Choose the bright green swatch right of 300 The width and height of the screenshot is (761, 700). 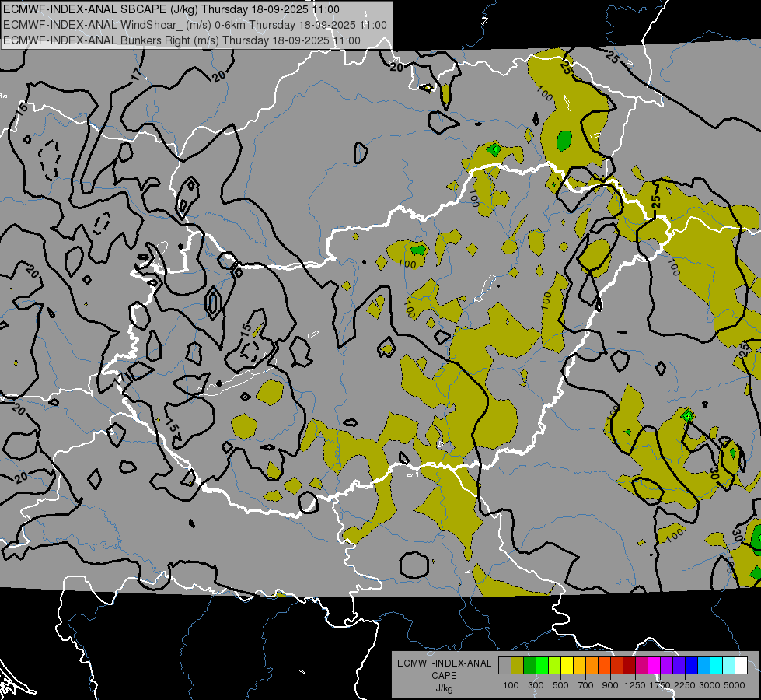pyautogui.click(x=542, y=666)
